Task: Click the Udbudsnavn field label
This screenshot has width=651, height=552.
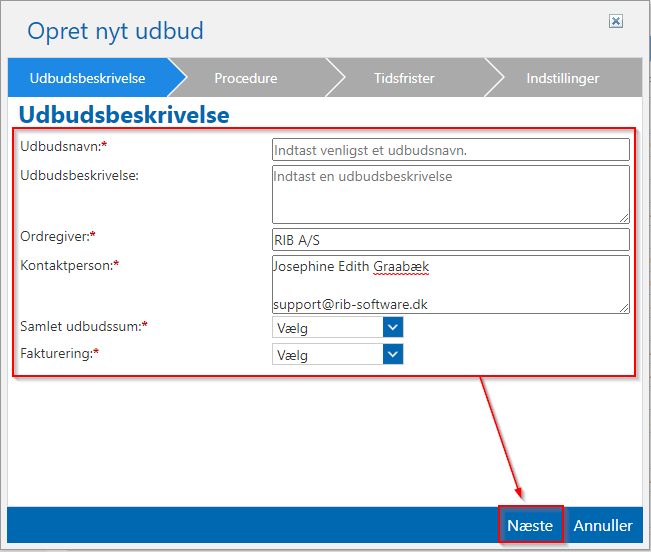Action: [x=60, y=147]
